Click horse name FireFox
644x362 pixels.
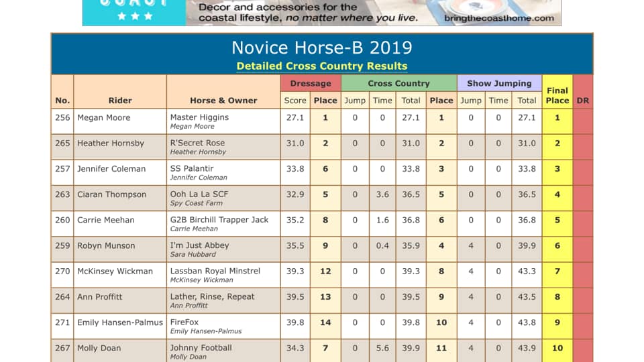coord(184,322)
